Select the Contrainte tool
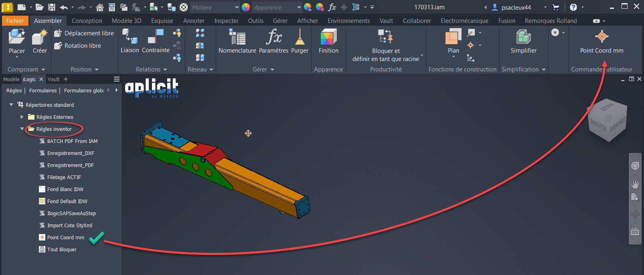The width and height of the screenshot is (644, 275). point(156,38)
